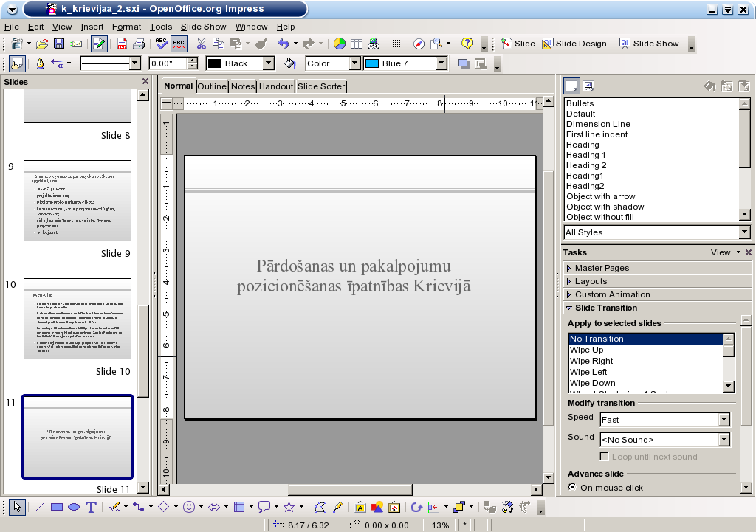Choose the arrow Select tool
756x532 pixels.
(18, 507)
